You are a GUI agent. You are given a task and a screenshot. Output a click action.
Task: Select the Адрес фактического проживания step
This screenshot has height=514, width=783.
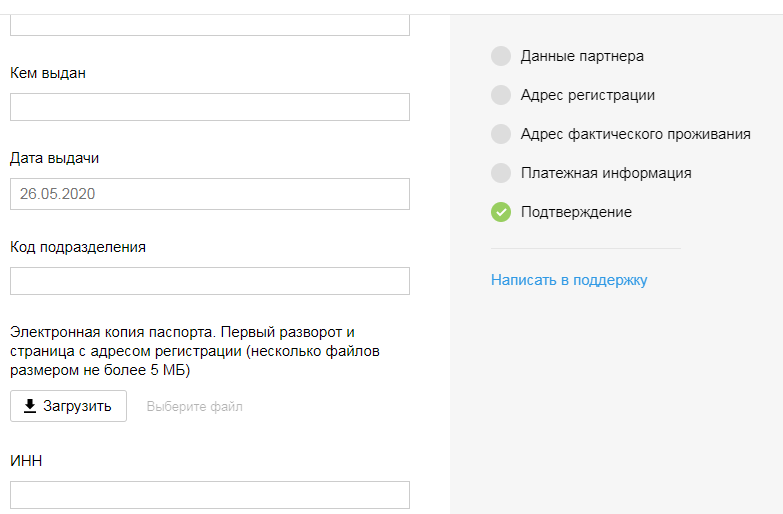pos(636,134)
